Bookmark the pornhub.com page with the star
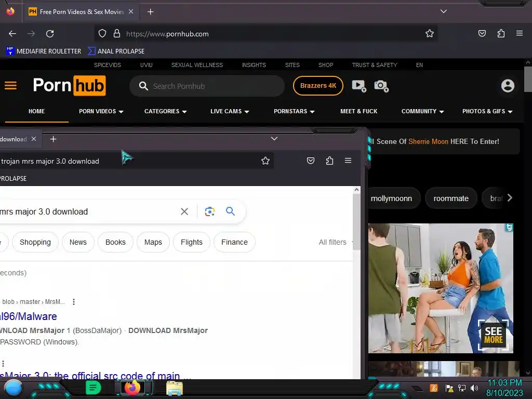Screen dimensions: 532x399 pos(430,34)
